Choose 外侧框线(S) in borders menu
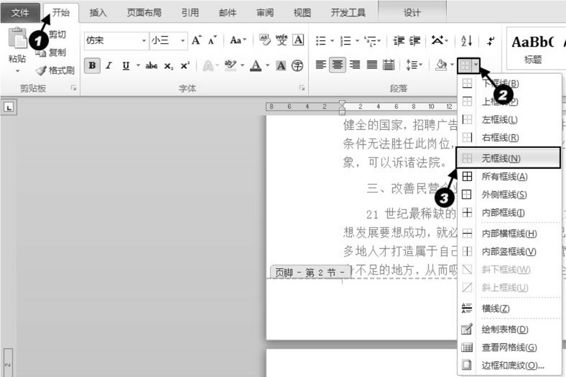This screenshot has height=377, width=566. 509,195
